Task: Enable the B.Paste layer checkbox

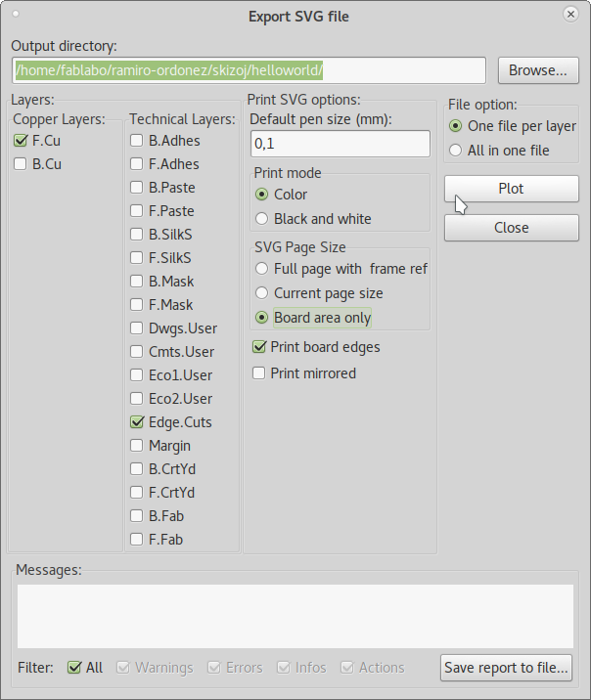Action: click(136, 187)
